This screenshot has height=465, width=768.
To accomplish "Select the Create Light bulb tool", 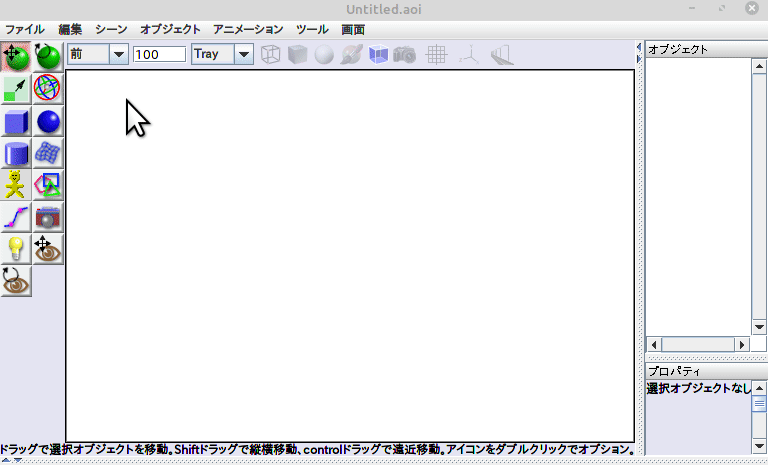I will point(16,249).
